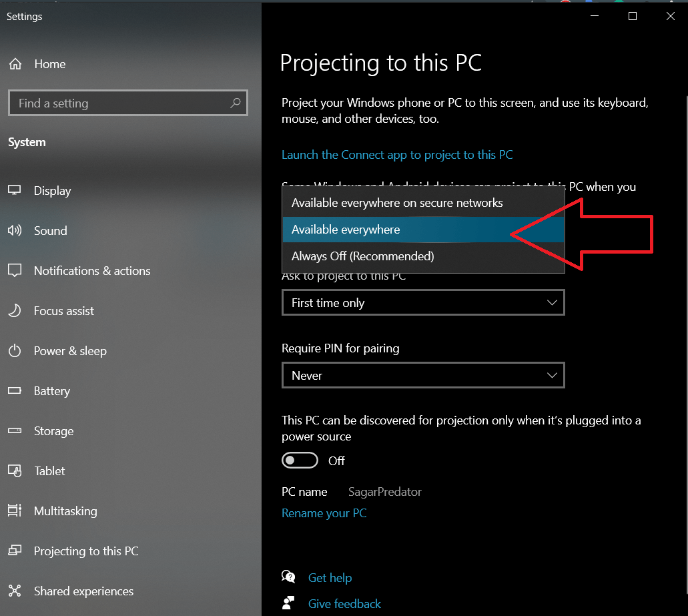Viewport: 688px width, 616px height.
Task: Click the Home icon in sidebar
Action: tap(15, 64)
